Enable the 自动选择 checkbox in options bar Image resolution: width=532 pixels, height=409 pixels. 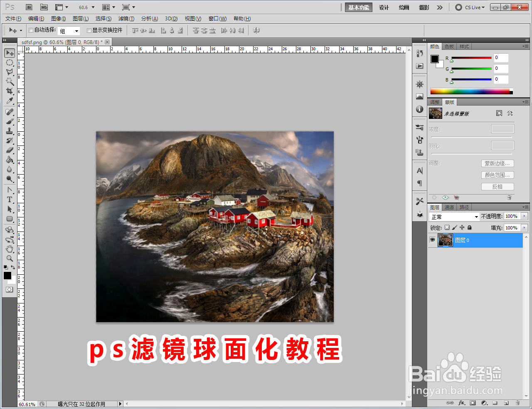pyautogui.click(x=32, y=30)
